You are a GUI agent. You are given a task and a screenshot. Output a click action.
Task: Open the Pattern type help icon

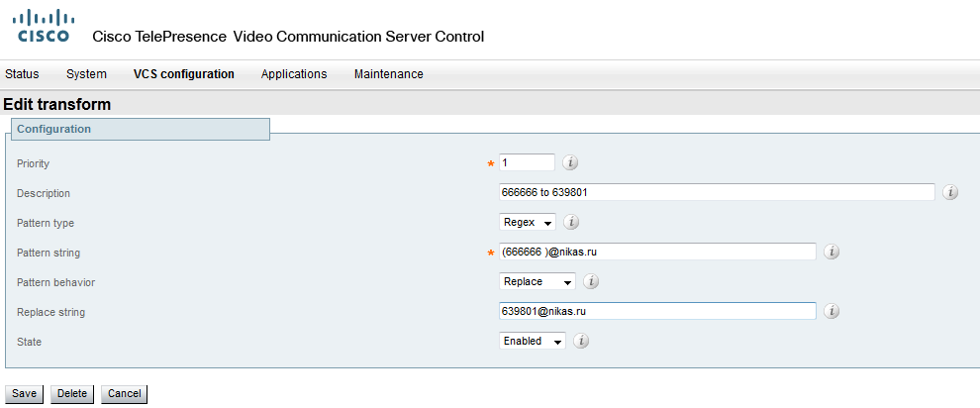coord(571,222)
